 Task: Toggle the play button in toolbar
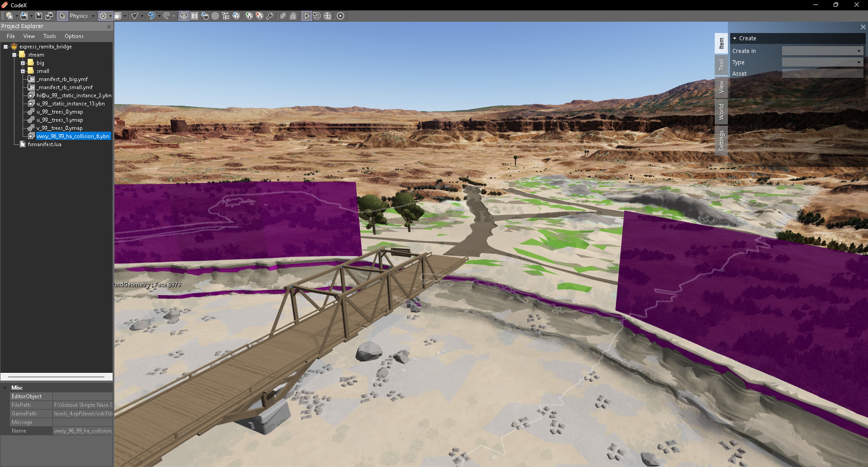[x=307, y=16]
